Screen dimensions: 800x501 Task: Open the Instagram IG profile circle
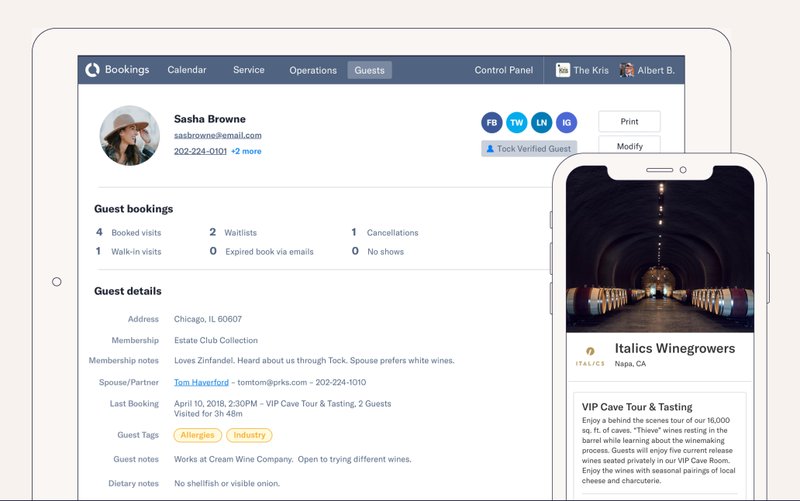pos(566,122)
